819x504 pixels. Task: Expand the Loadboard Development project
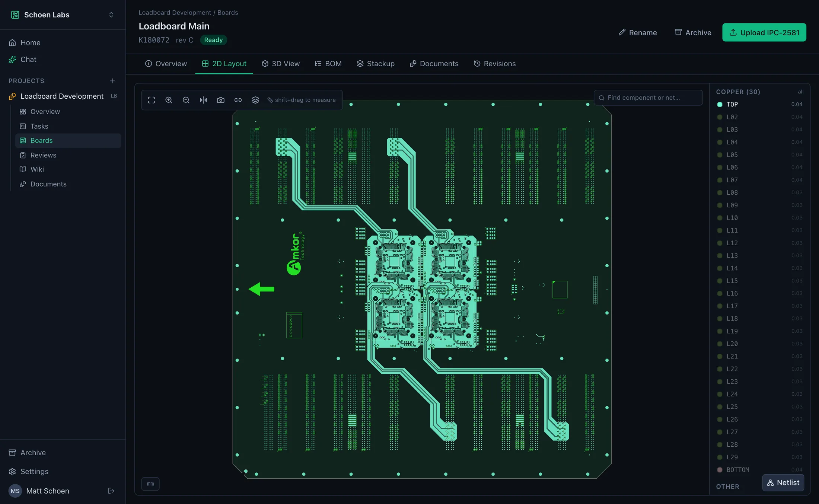[63, 96]
